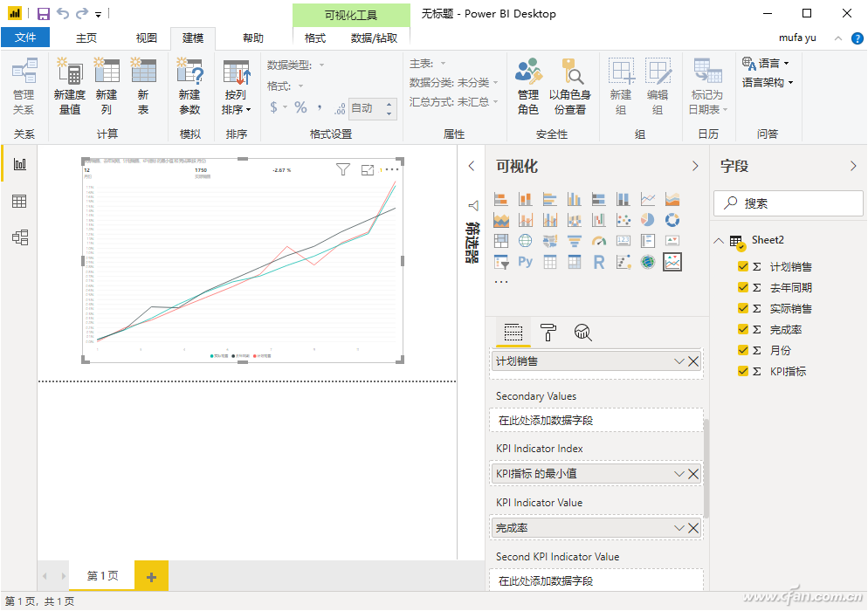Open dropdown for KPI指标 的最小值 field
The height and width of the screenshot is (611, 868).
679,474
